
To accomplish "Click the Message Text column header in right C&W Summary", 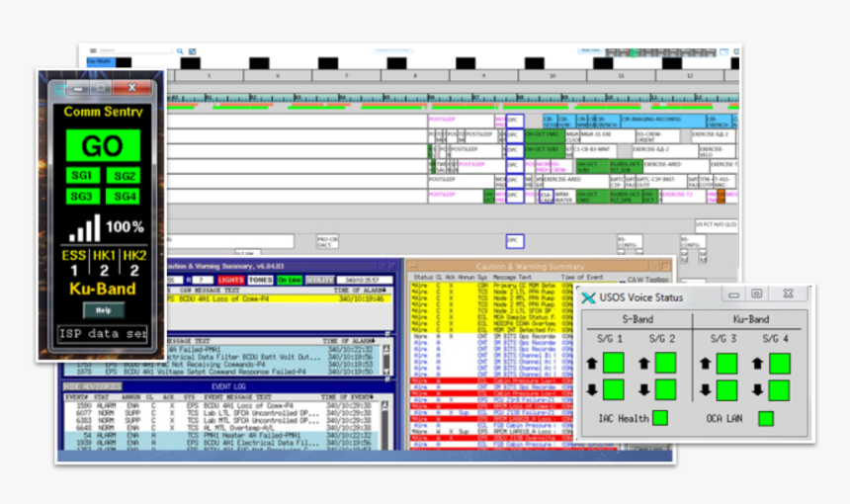I will [511, 277].
